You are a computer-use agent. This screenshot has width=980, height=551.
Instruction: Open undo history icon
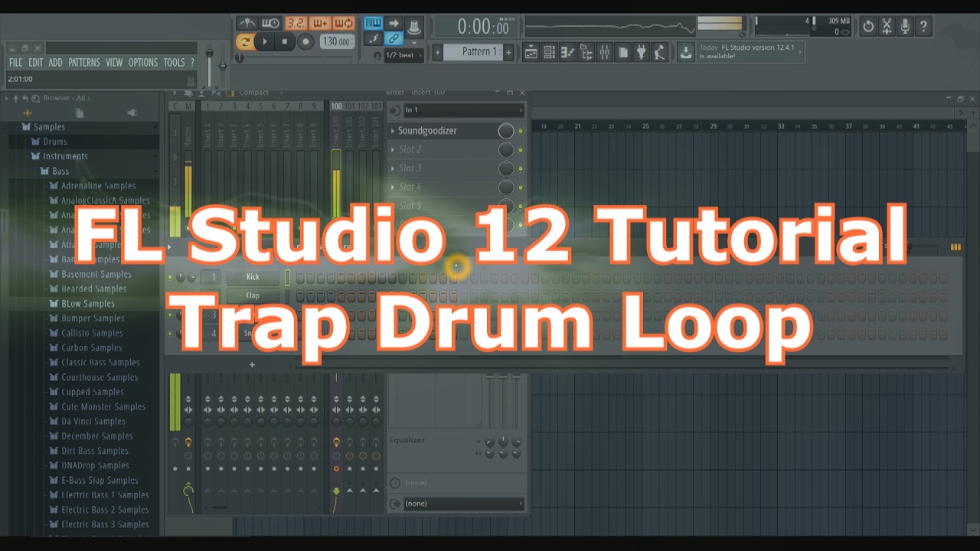[x=868, y=26]
